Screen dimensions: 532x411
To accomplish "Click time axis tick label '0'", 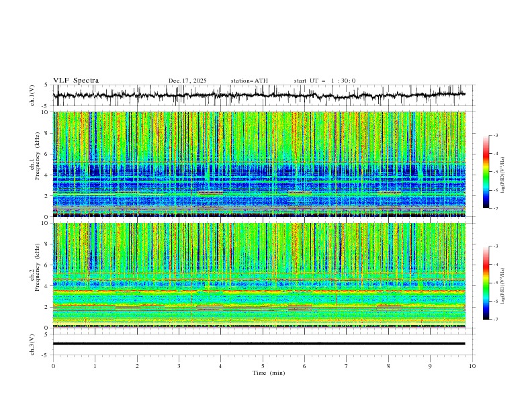I will pyautogui.click(x=53, y=366).
